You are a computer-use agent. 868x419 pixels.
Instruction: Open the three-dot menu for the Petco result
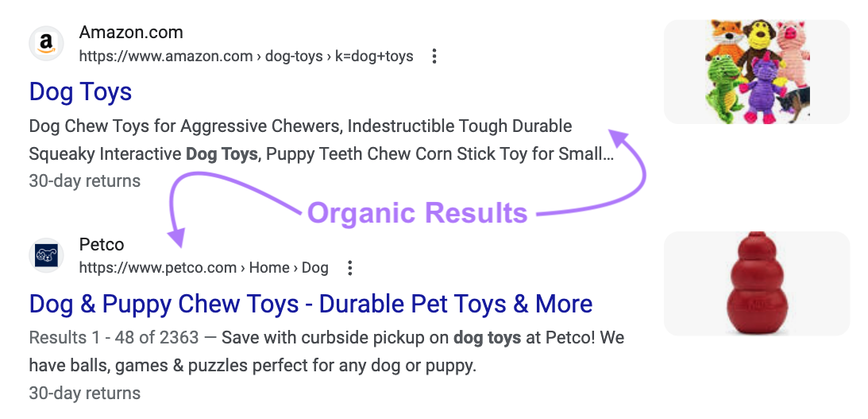click(349, 268)
